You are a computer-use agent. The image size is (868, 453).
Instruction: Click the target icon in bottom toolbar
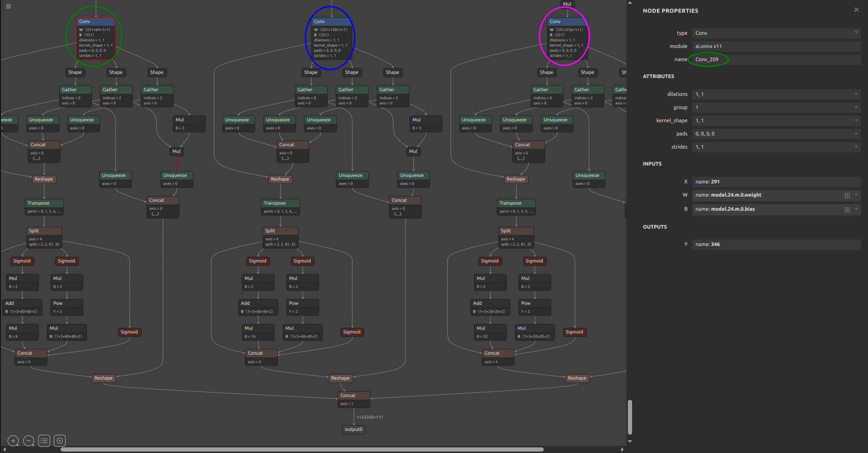60,441
